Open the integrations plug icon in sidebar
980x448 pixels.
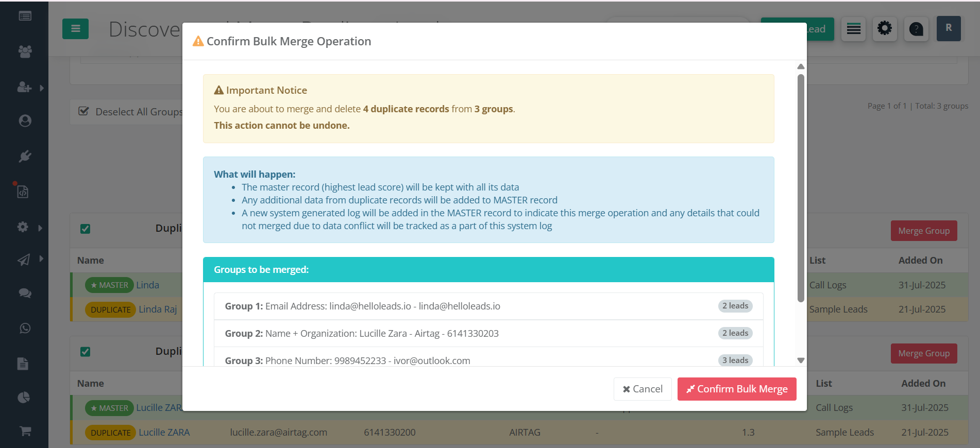25,156
